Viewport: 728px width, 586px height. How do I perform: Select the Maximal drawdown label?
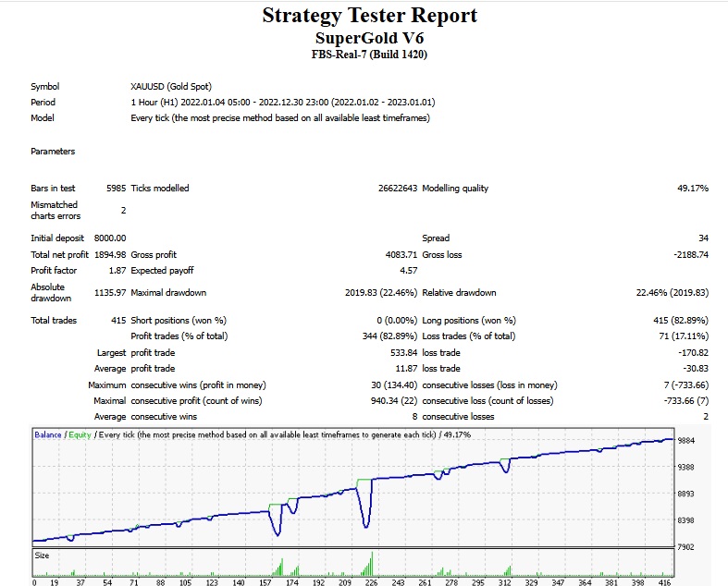[x=168, y=293]
